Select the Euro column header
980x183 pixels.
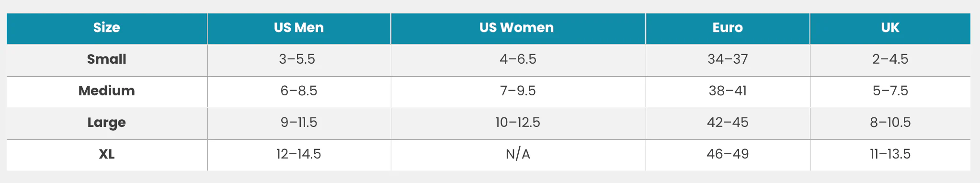pyautogui.click(x=728, y=28)
